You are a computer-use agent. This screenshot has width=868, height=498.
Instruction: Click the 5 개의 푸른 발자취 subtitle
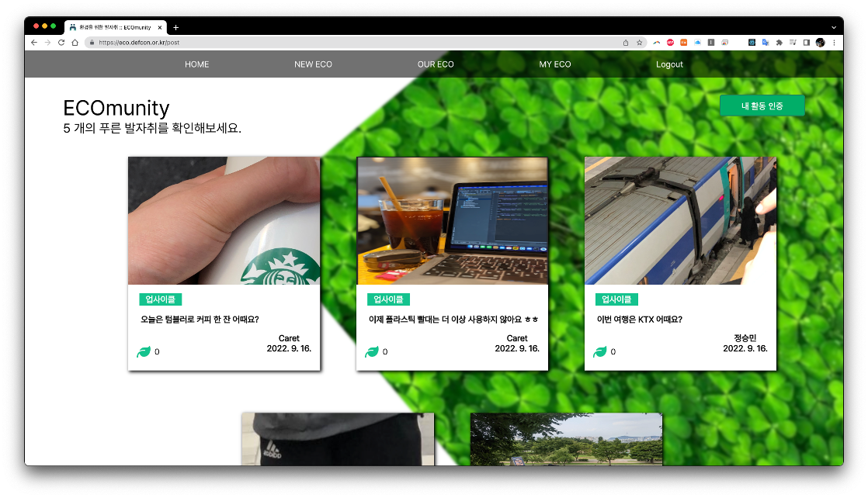152,128
